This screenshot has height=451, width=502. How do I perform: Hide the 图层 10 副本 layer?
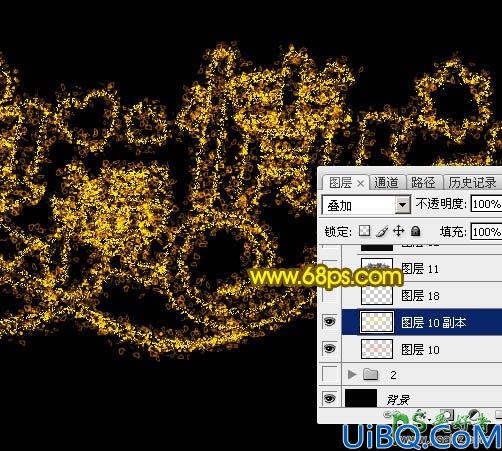329,322
